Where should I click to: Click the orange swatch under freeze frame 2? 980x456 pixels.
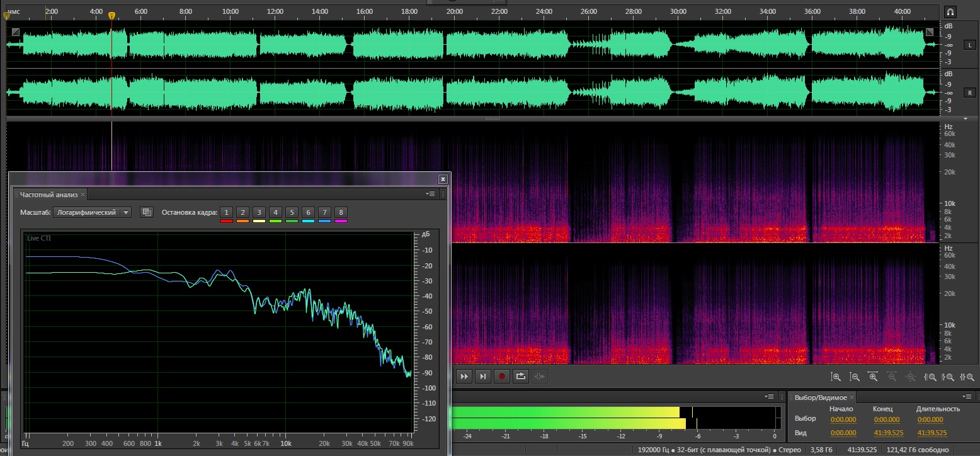click(x=243, y=220)
